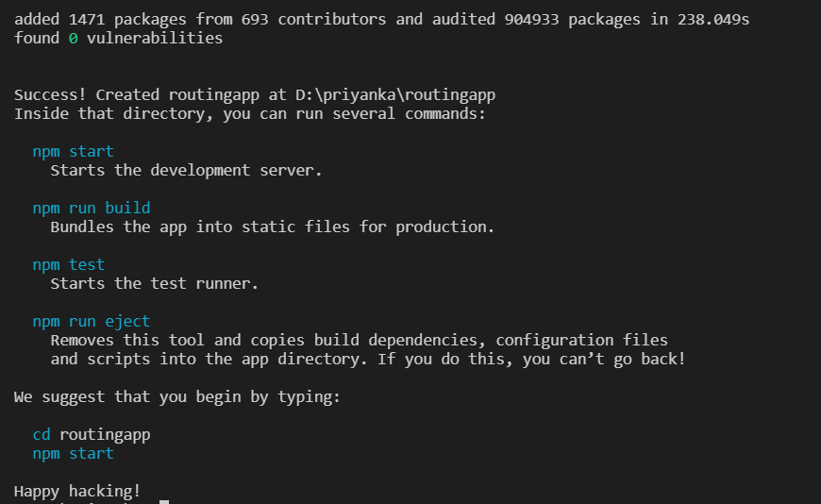The image size is (821, 504).
Task: Click the 'Happy hacking!' line
Action: pos(77,492)
